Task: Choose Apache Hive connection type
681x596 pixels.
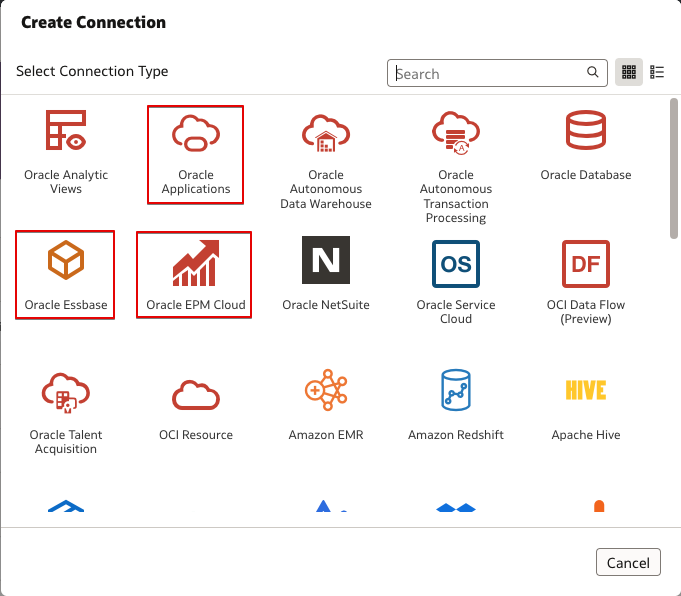Action: point(586,405)
